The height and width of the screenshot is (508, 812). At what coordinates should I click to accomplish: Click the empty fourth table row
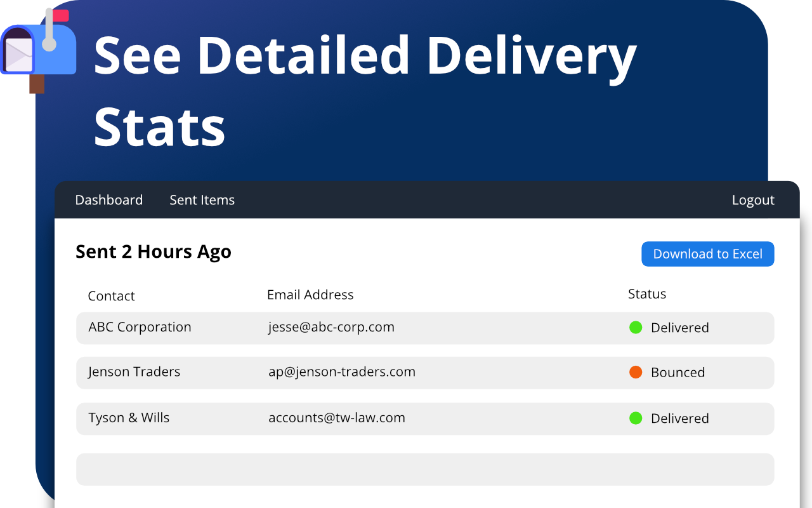(x=425, y=469)
